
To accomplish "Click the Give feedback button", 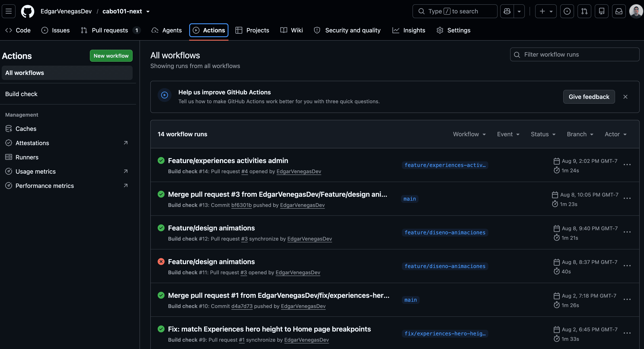I will pyautogui.click(x=589, y=97).
